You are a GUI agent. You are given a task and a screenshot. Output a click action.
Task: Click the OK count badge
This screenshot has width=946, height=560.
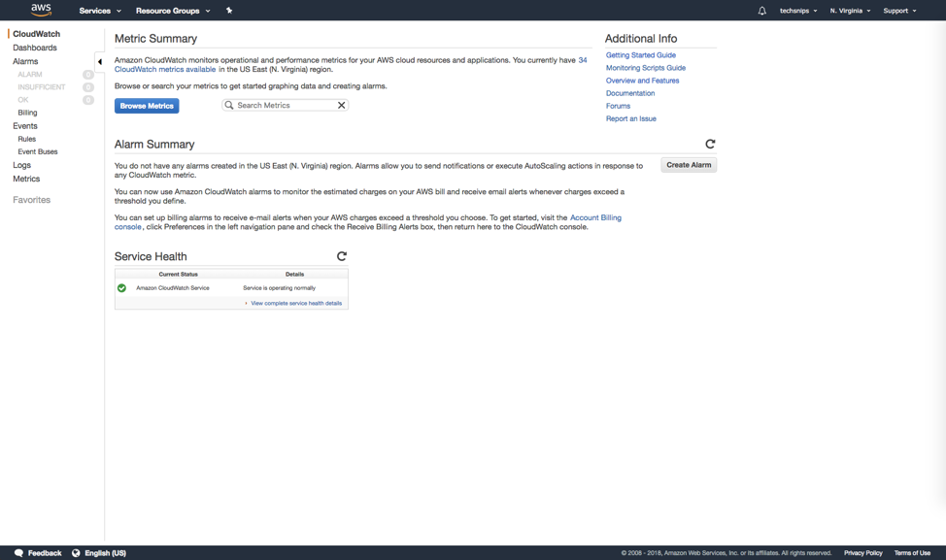pyautogui.click(x=88, y=99)
